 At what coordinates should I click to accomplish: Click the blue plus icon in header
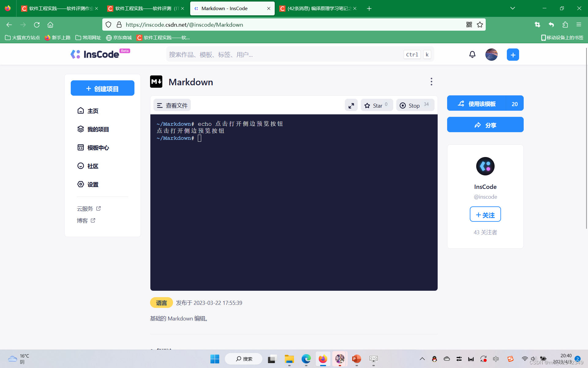[x=513, y=55]
